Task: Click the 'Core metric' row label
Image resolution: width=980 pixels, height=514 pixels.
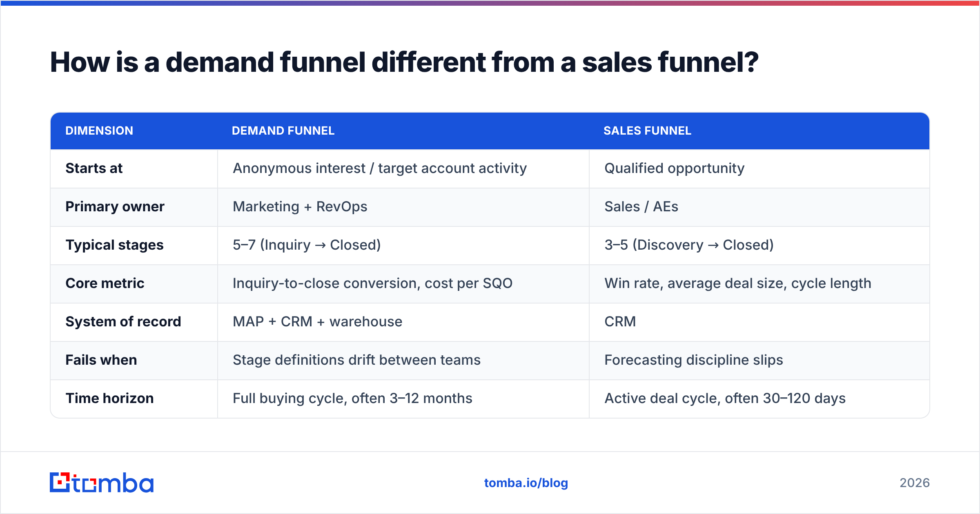Action: tap(105, 283)
